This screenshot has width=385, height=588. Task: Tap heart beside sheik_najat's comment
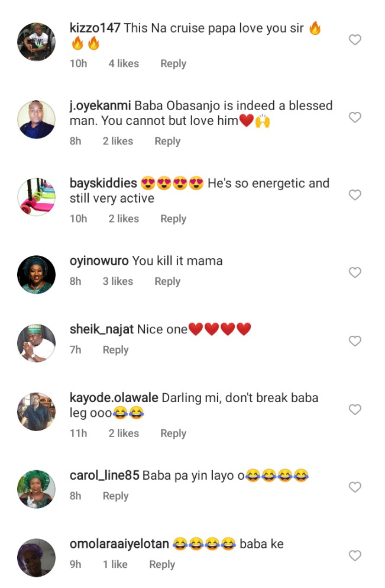[x=354, y=341]
